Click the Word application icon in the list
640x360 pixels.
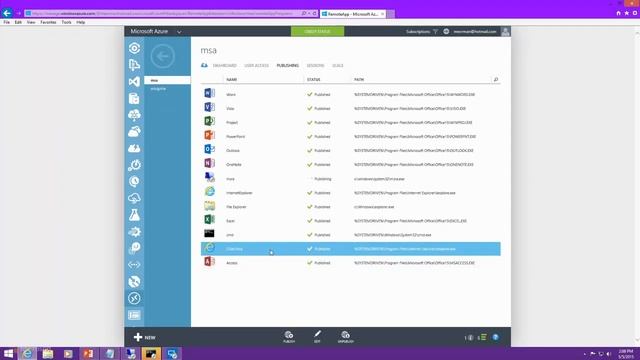[209, 93]
